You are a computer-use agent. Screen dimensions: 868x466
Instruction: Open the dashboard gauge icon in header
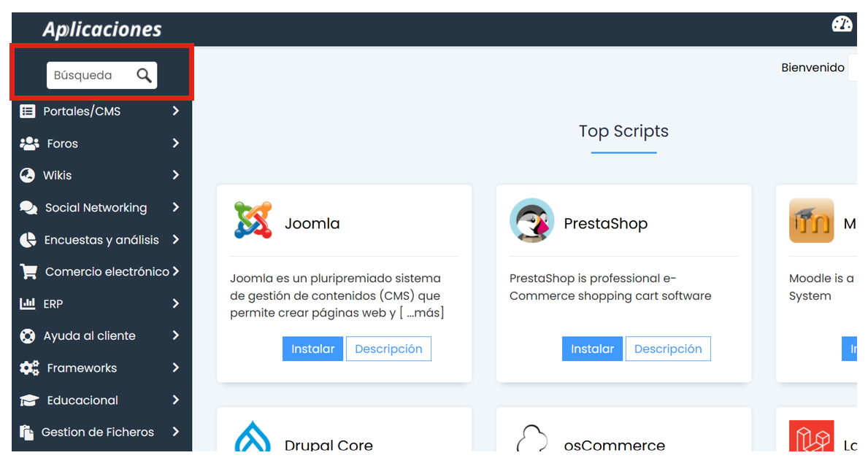coord(842,24)
